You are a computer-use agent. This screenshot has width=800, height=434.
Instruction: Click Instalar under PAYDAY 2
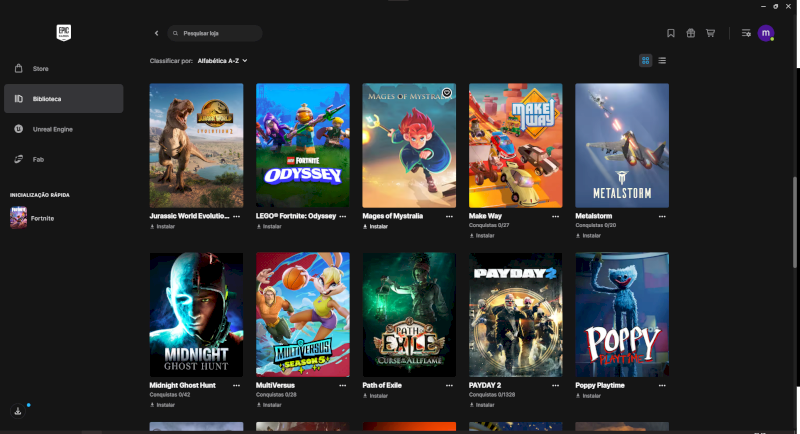point(482,405)
